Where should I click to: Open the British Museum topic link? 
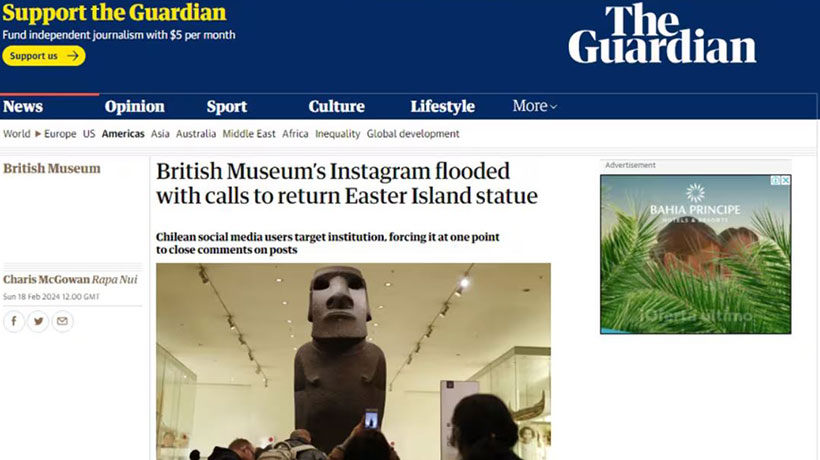52,168
